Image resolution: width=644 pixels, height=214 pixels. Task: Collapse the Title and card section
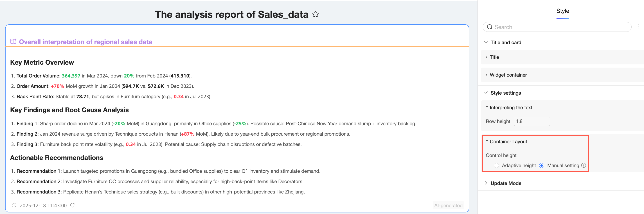(486, 42)
